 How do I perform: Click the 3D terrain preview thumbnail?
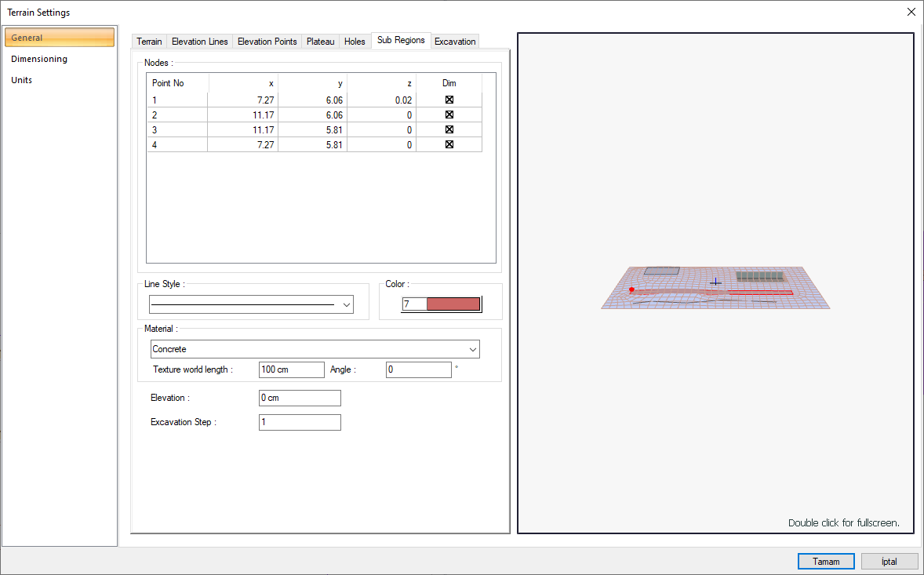click(715, 286)
